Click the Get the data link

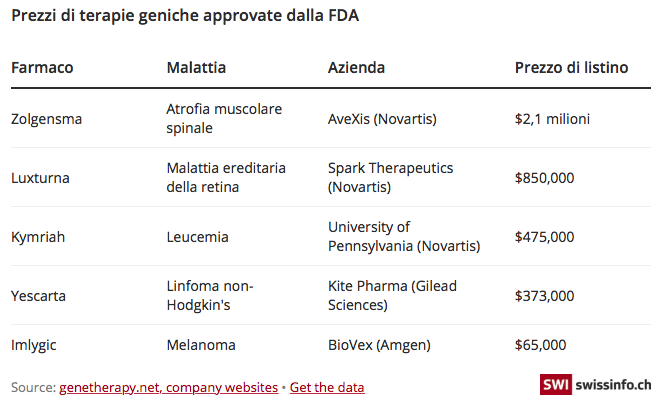coord(327,387)
